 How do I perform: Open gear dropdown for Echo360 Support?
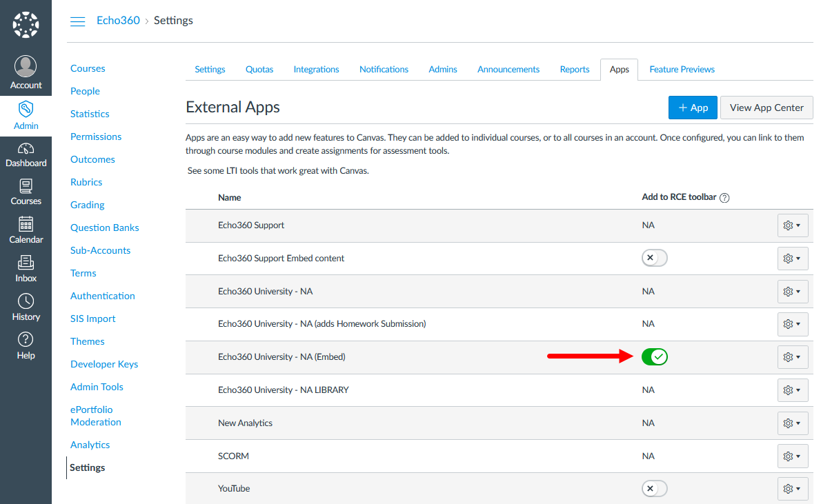(792, 225)
